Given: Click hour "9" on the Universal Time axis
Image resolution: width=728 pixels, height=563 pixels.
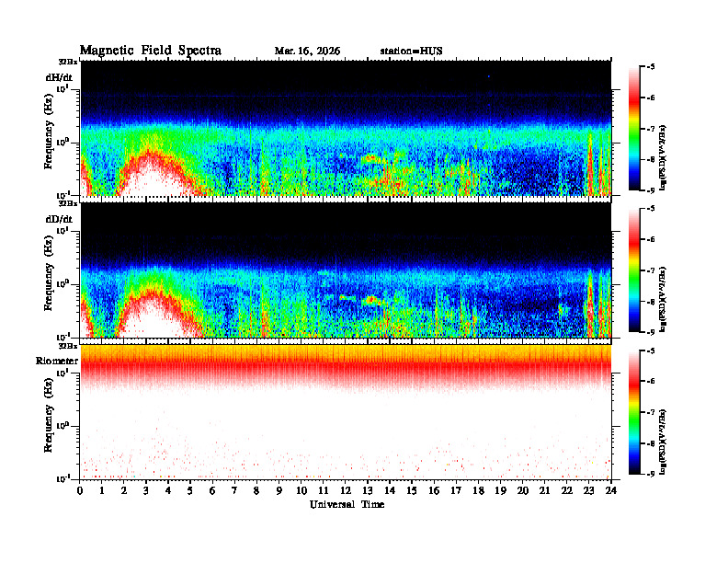Looking at the screenshot, I should coord(279,490).
